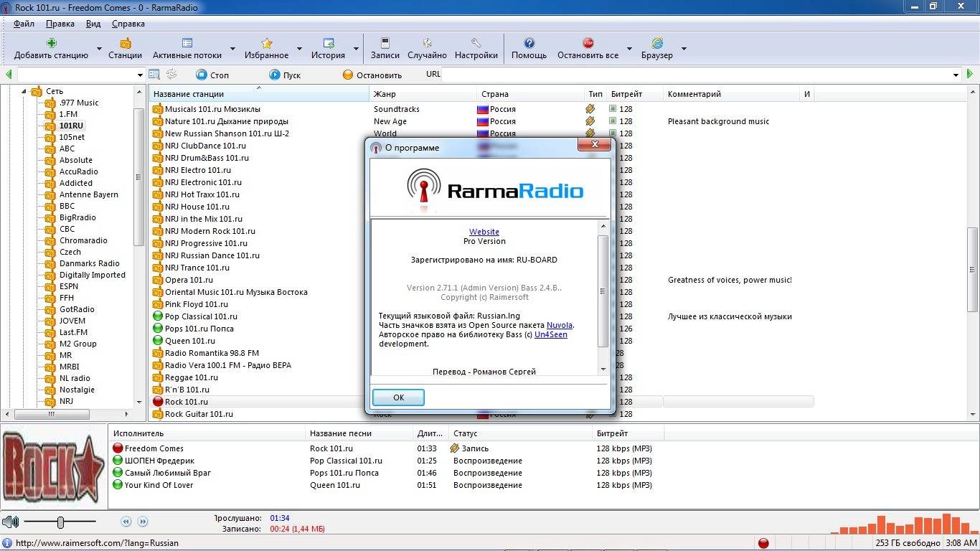Open the Браузер browser icon

tap(657, 43)
